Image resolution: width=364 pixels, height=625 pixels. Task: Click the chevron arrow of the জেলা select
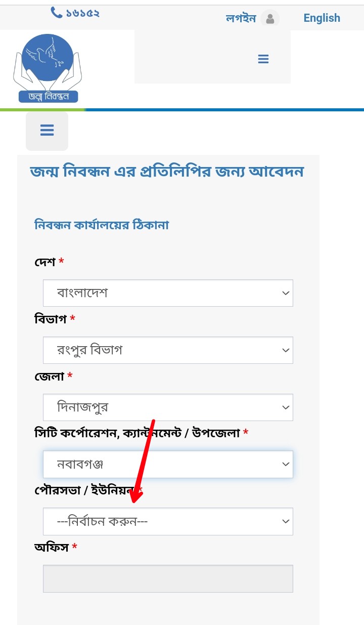286,408
